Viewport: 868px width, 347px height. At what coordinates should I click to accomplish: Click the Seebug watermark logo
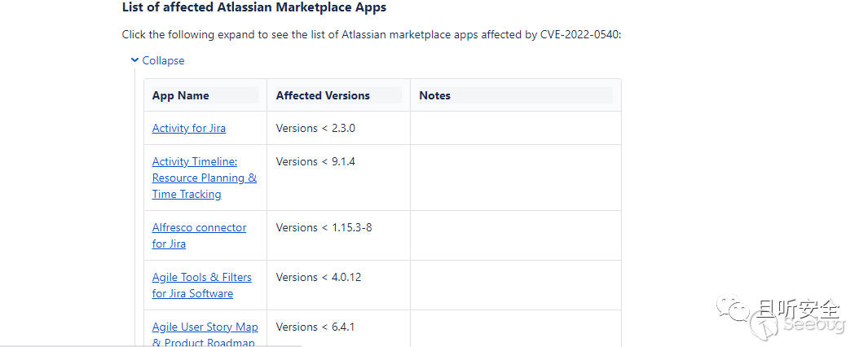[x=807, y=325]
